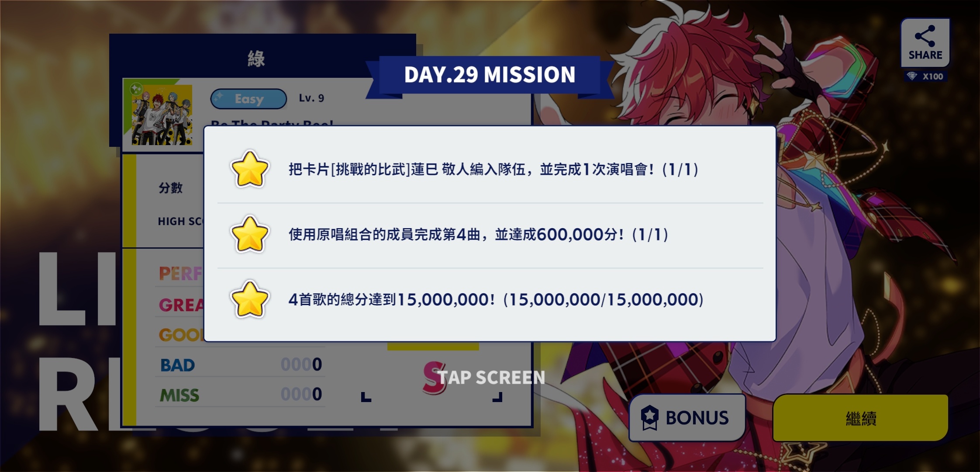Click the diamond X100 reward badge
Image resolution: width=980 pixels, height=472 pixels.
pos(925,76)
